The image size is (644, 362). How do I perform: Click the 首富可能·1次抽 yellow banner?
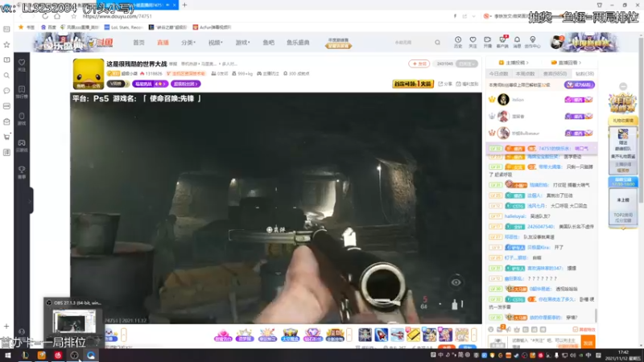click(413, 84)
